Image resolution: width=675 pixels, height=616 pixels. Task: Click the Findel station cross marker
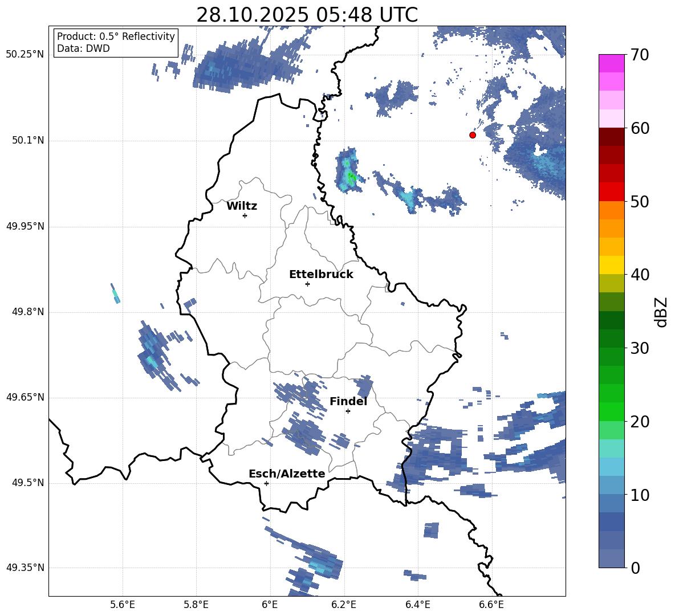tap(348, 411)
